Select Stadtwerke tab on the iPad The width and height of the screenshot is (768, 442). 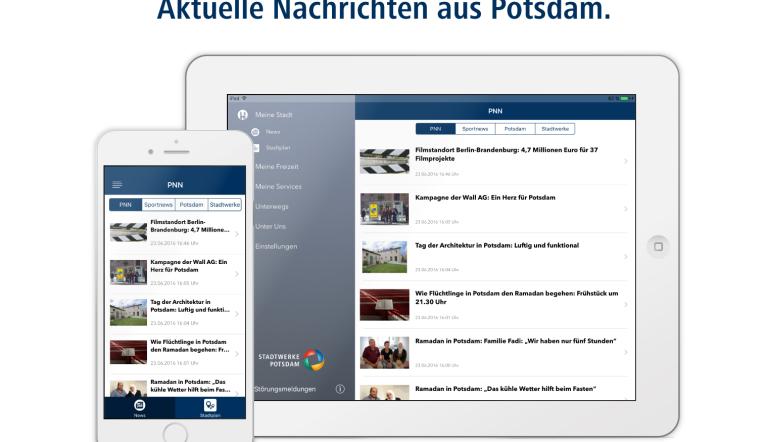[x=555, y=129]
